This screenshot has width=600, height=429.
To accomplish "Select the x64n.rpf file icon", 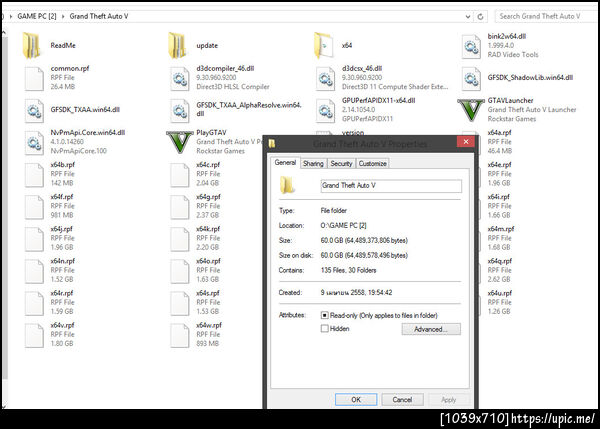I will tap(34, 271).
